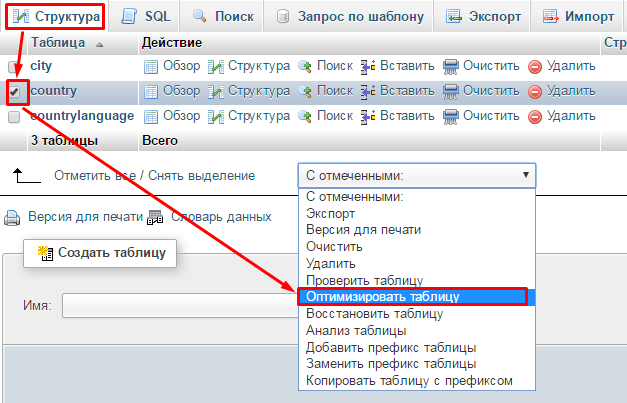Click Поиск icon in countrylanguage row
Screen dimensions: 627x403
(305, 117)
